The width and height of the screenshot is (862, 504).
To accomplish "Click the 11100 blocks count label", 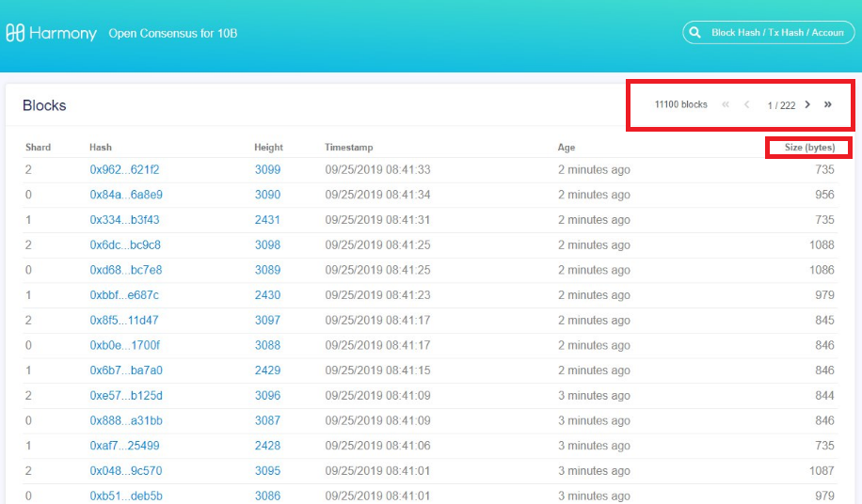I will pos(680,104).
